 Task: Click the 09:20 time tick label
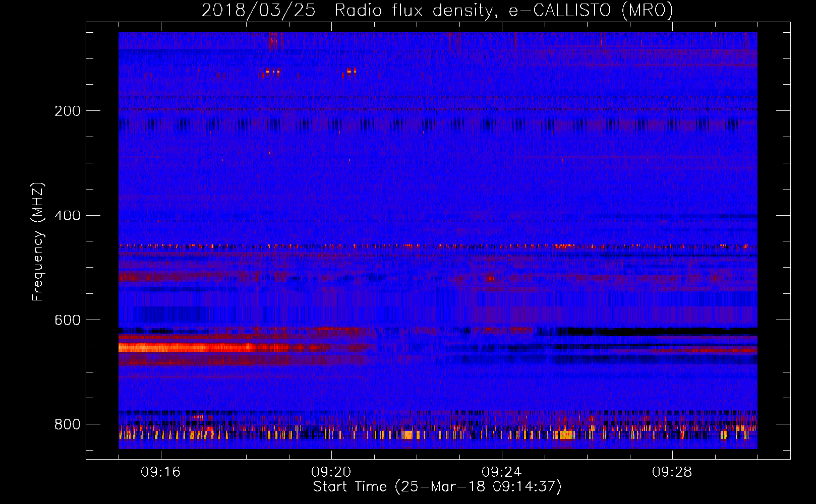pyautogui.click(x=331, y=472)
